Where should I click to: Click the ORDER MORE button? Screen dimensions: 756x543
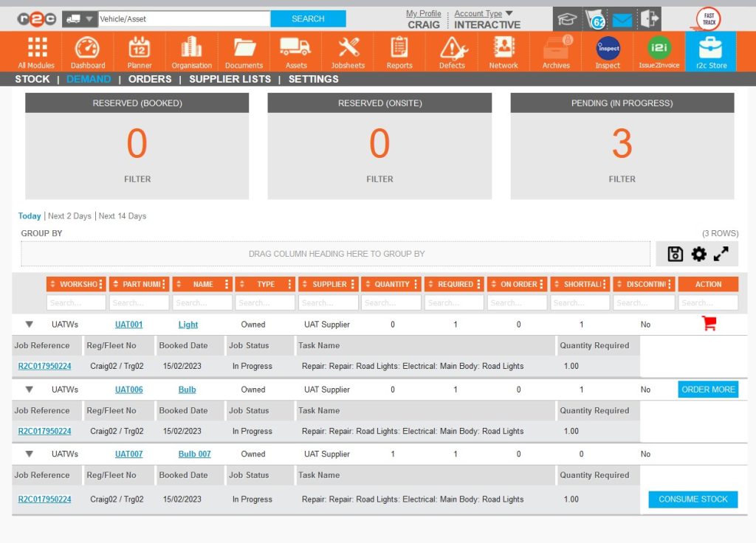point(708,390)
